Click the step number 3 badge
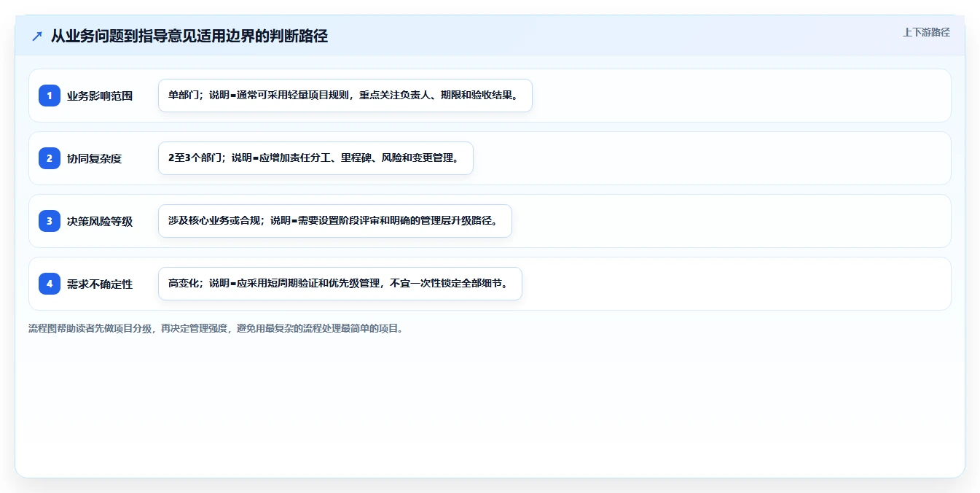The height and width of the screenshot is (493, 980). click(x=50, y=221)
